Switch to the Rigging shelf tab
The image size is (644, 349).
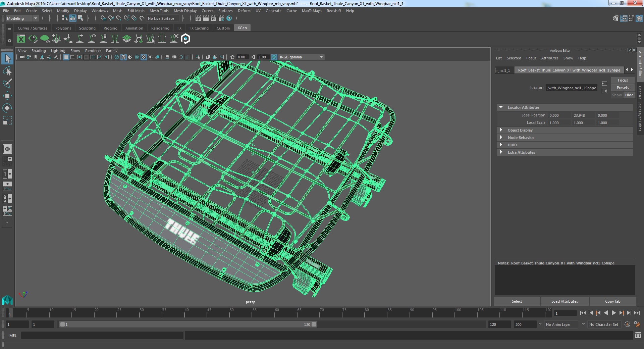coord(110,28)
